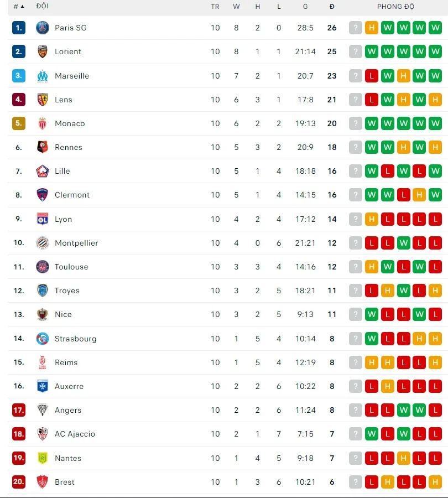The width and height of the screenshot is (448, 498).
Task: Open the Brest team logo
Action: (43, 482)
